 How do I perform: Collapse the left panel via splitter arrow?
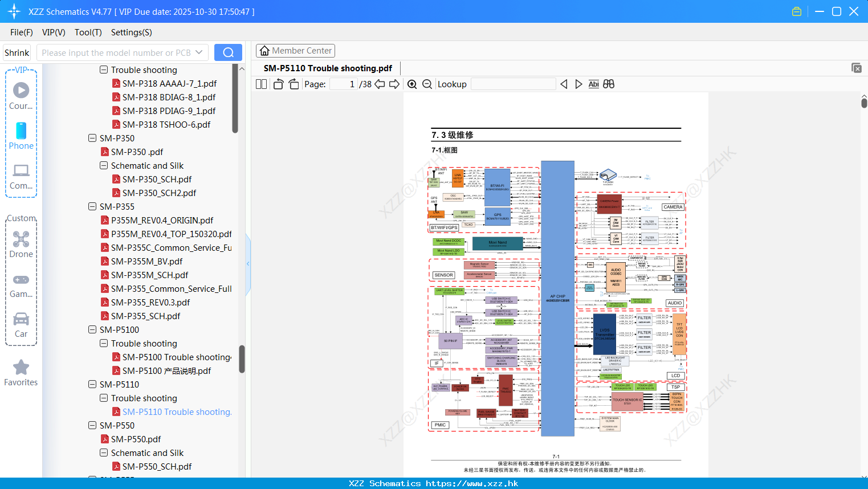pos(248,263)
